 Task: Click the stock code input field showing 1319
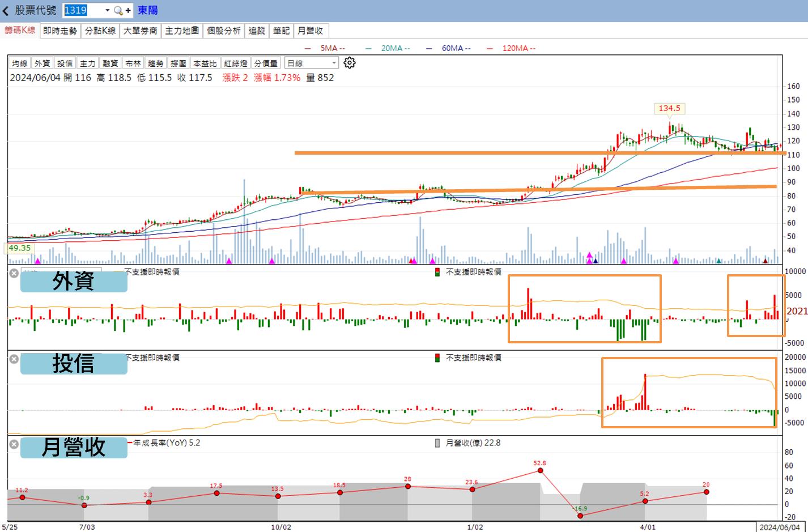click(83, 10)
